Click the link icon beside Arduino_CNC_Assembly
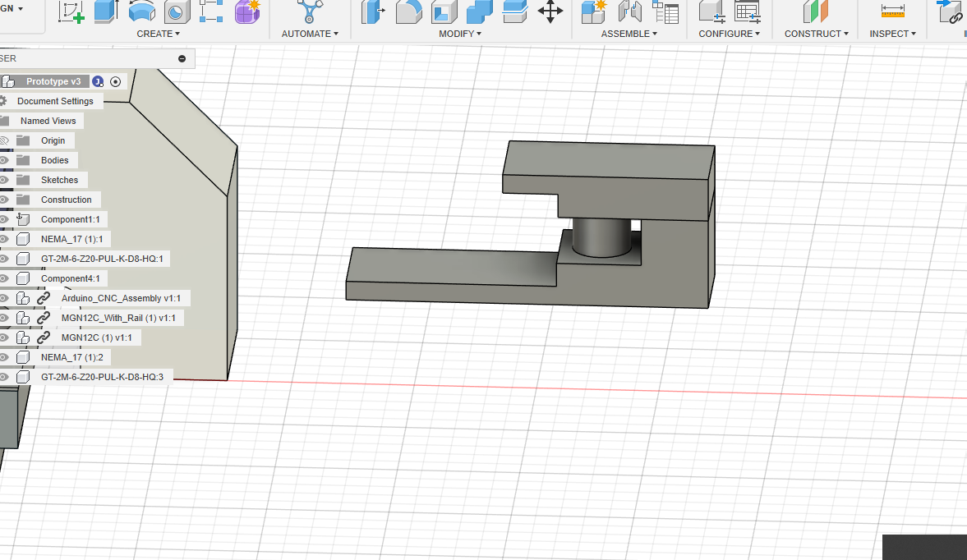 coord(44,298)
